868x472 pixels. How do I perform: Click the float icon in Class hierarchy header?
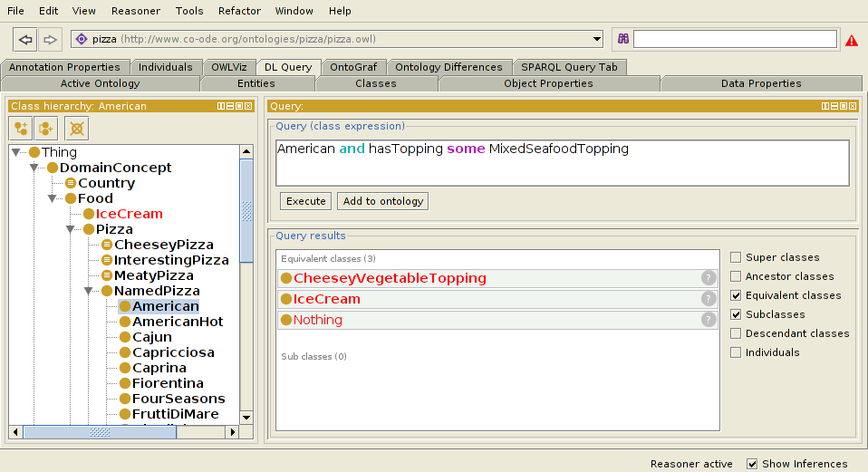click(239, 106)
